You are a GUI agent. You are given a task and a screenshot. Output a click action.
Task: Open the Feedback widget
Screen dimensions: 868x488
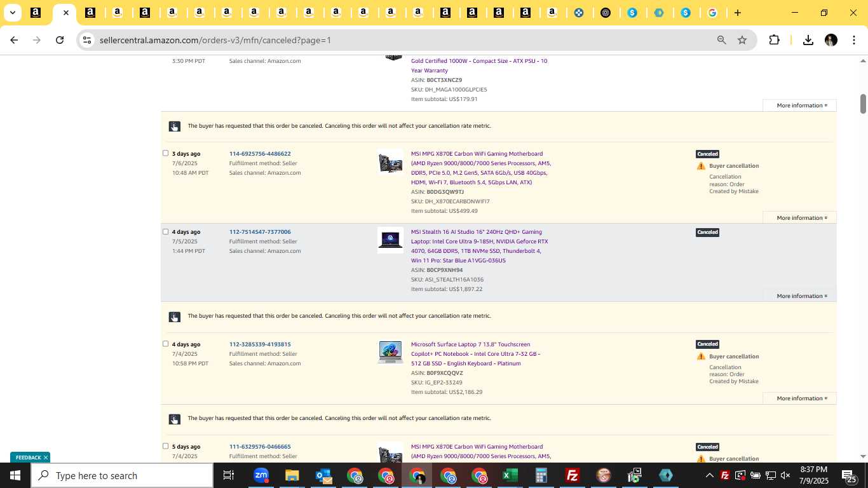click(x=28, y=457)
